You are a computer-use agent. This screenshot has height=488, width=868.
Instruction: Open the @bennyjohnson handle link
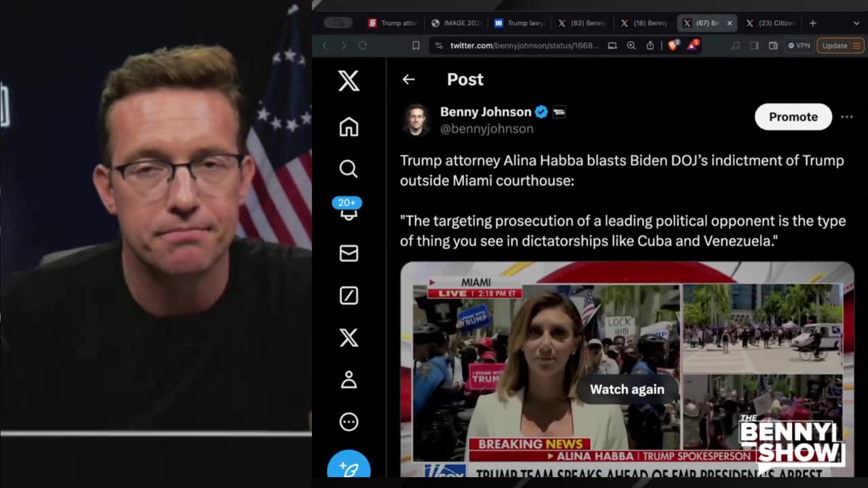tap(487, 129)
